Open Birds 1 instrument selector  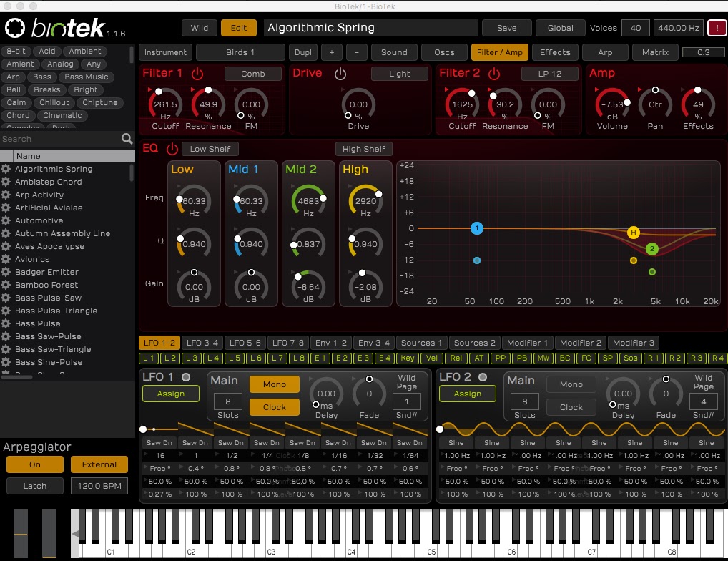pyautogui.click(x=240, y=52)
